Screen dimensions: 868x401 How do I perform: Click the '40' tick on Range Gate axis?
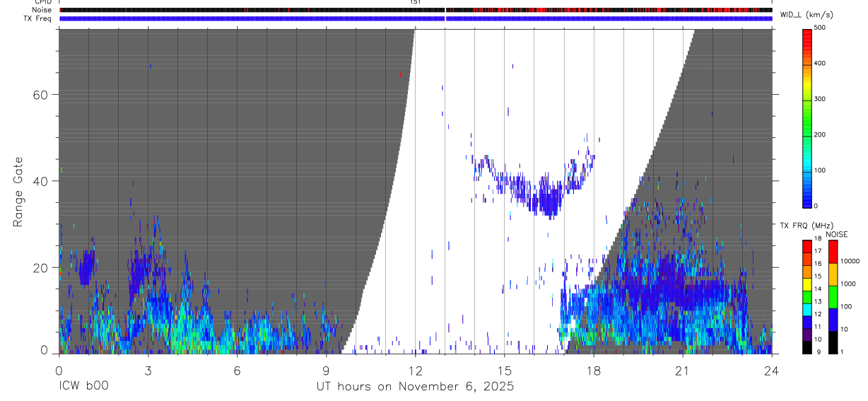point(40,181)
